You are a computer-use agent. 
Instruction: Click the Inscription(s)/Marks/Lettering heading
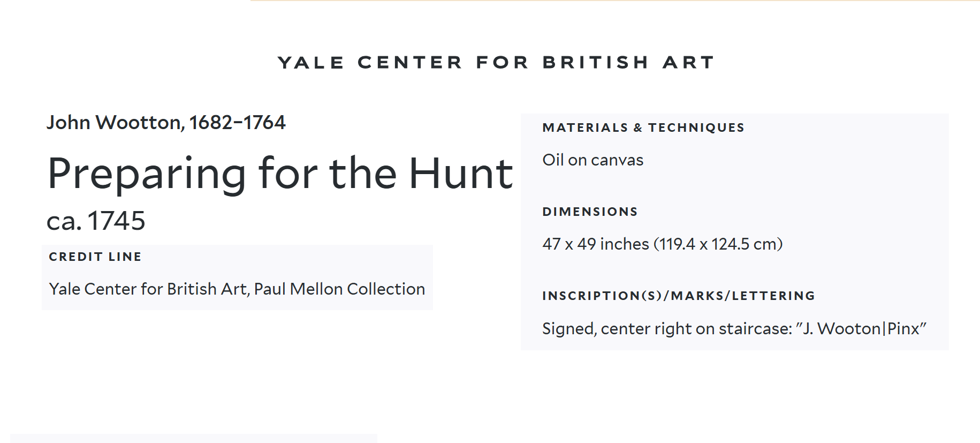click(678, 296)
